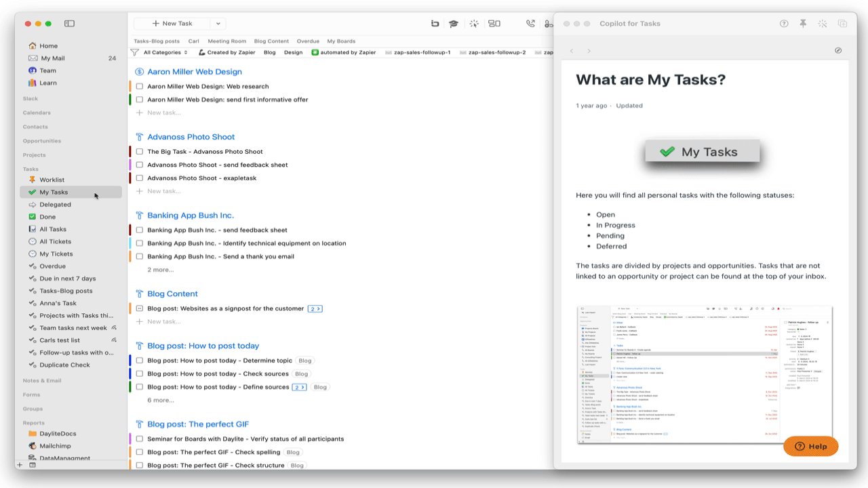Click the board layout view icon
Screen dimensions: 868x488
[494, 24]
